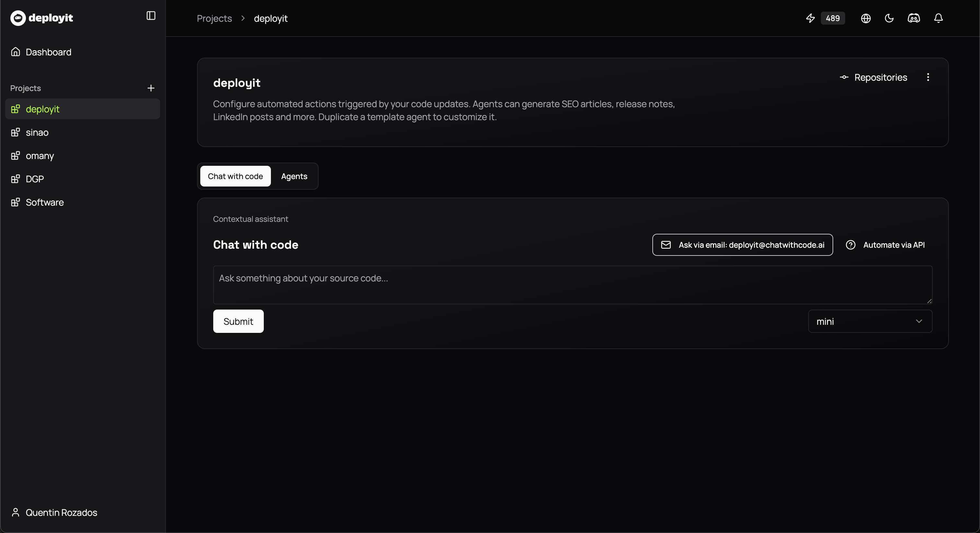Select the Chat with code tab
980x533 pixels.
tap(235, 176)
